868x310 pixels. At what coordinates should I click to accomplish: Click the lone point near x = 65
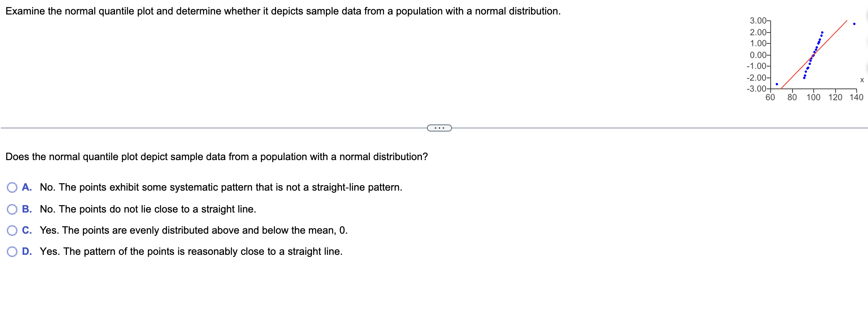coord(777,84)
